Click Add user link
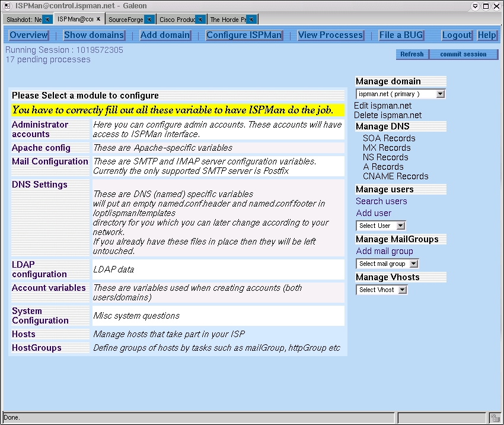Screen dimensions: 504x425 point(374,213)
